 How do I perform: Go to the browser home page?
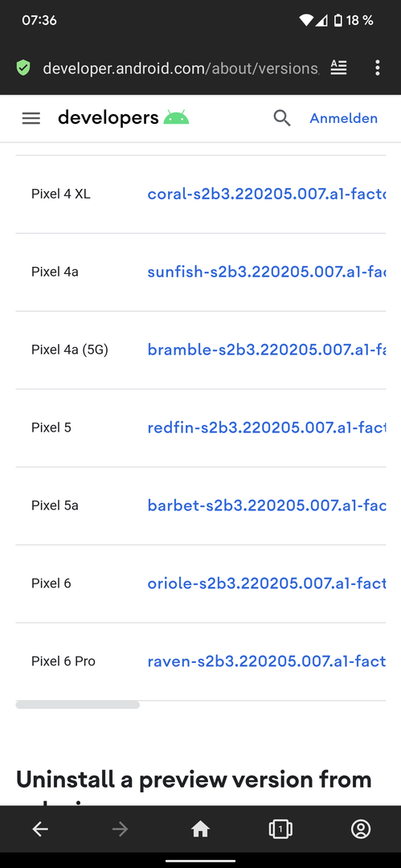200,829
